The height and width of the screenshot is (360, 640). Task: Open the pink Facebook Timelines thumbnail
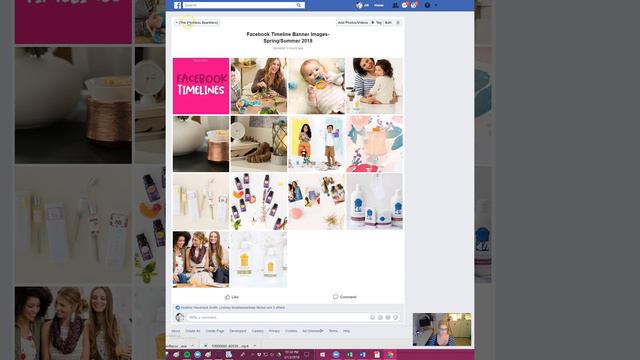point(201,86)
